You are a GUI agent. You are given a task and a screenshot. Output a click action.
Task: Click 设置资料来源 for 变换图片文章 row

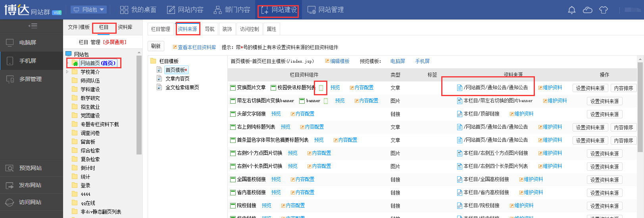(590, 88)
